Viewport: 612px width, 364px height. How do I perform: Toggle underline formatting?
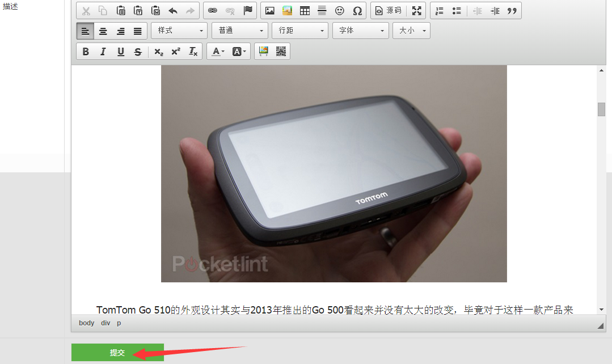[121, 52]
